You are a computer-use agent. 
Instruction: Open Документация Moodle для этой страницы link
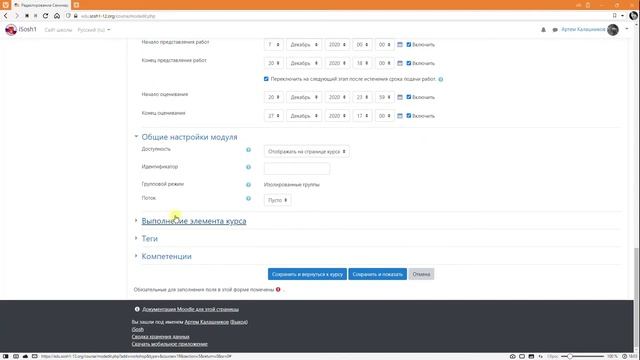[191, 309]
